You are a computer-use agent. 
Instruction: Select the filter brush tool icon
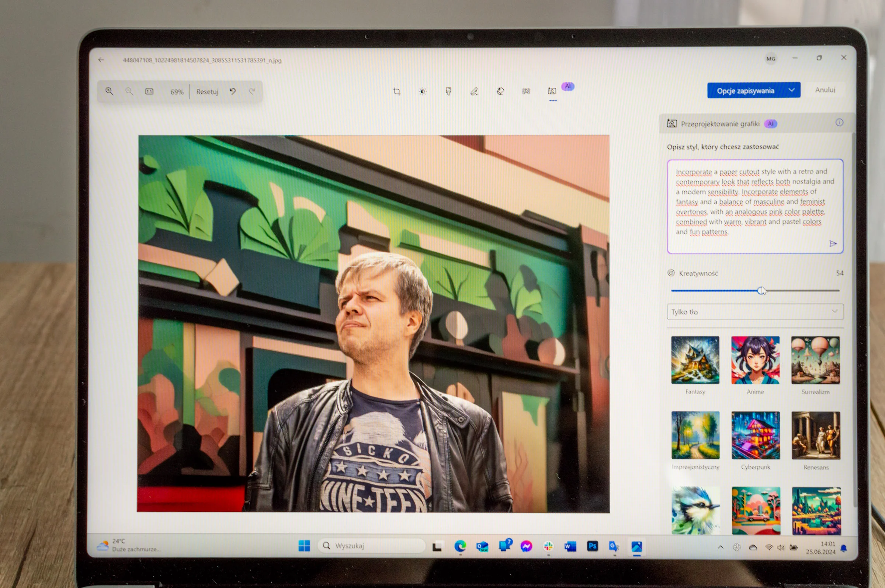[x=448, y=91]
